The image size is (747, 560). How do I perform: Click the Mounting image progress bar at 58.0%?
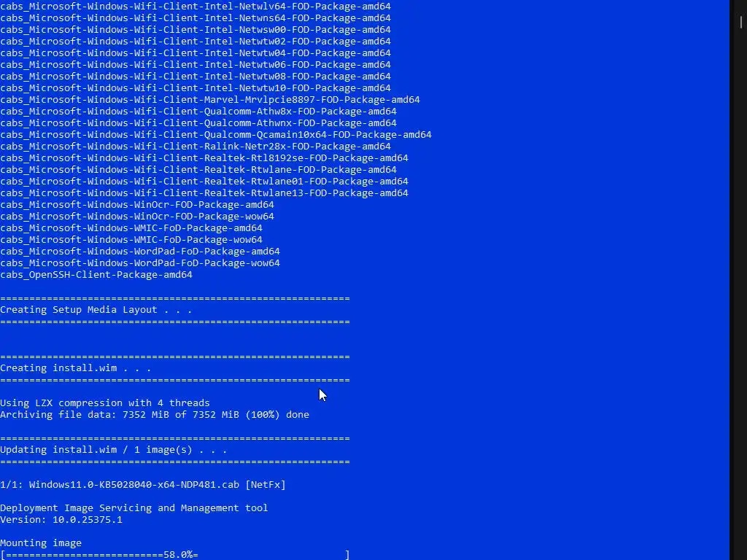pos(175,554)
